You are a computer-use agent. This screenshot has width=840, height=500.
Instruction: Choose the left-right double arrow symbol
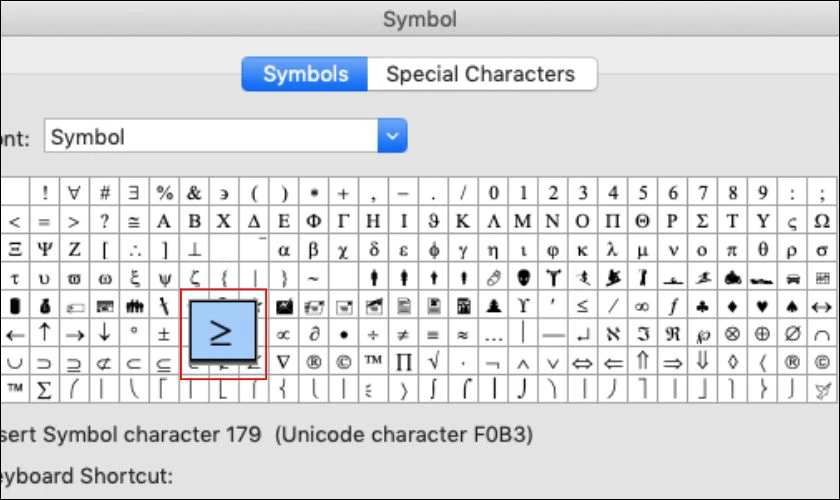582,363
